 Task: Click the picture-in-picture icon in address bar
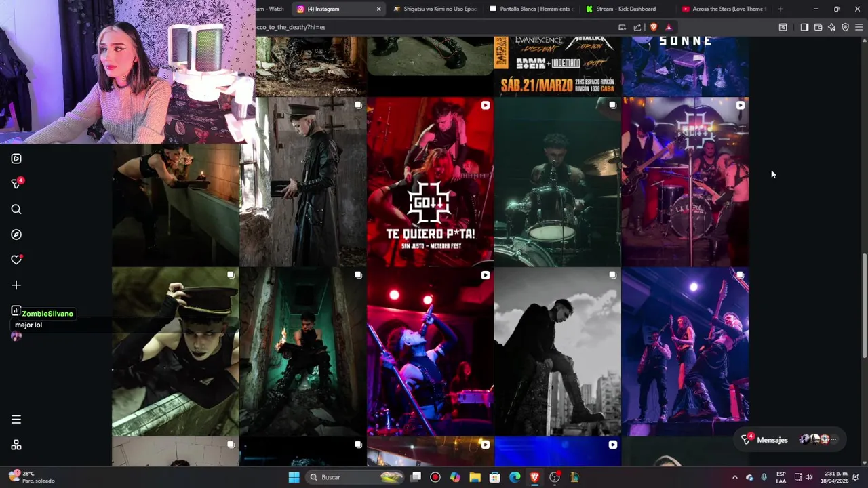click(622, 27)
